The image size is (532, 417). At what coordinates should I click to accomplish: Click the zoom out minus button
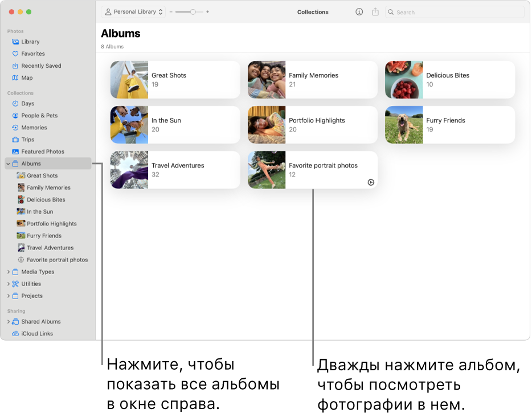pos(171,12)
